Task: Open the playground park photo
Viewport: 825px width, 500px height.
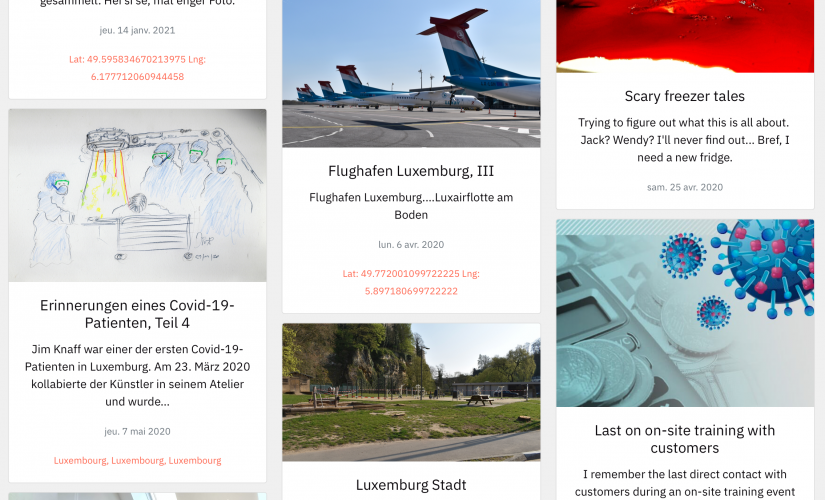Action: click(x=411, y=393)
